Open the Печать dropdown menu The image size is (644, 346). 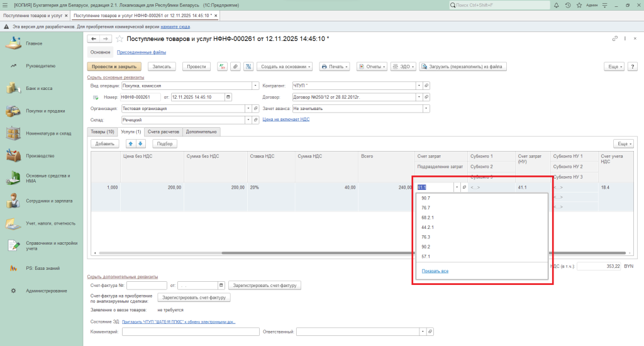pyautogui.click(x=334, y=67)
